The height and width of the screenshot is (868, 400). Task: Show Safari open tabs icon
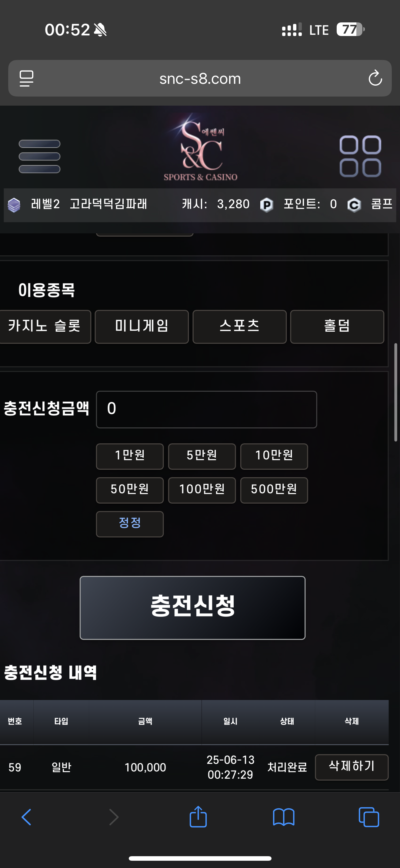click(369, 817)
